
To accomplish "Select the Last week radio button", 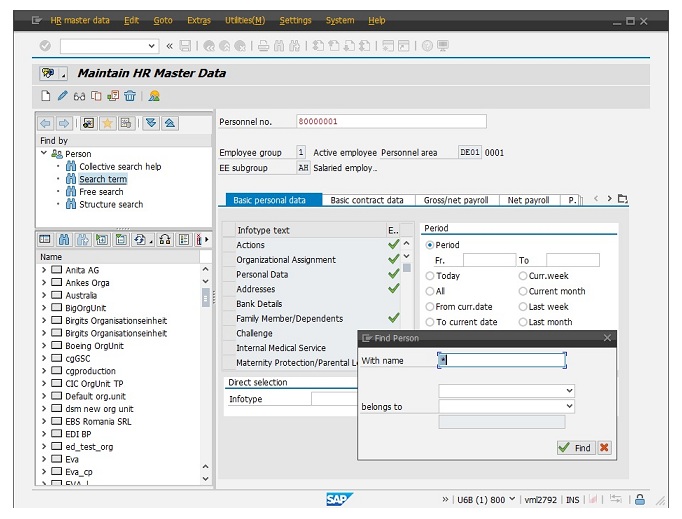I will [x=523, y=307].
